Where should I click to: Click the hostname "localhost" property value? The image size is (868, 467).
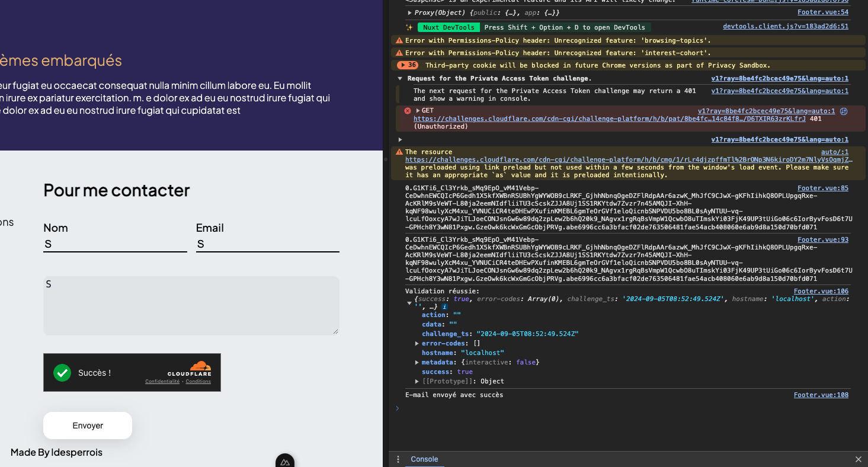click(x=482, y=353)
